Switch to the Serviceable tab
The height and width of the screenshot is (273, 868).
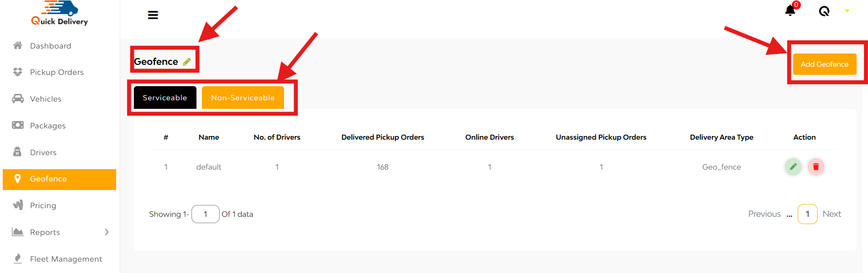coord(165,97)
